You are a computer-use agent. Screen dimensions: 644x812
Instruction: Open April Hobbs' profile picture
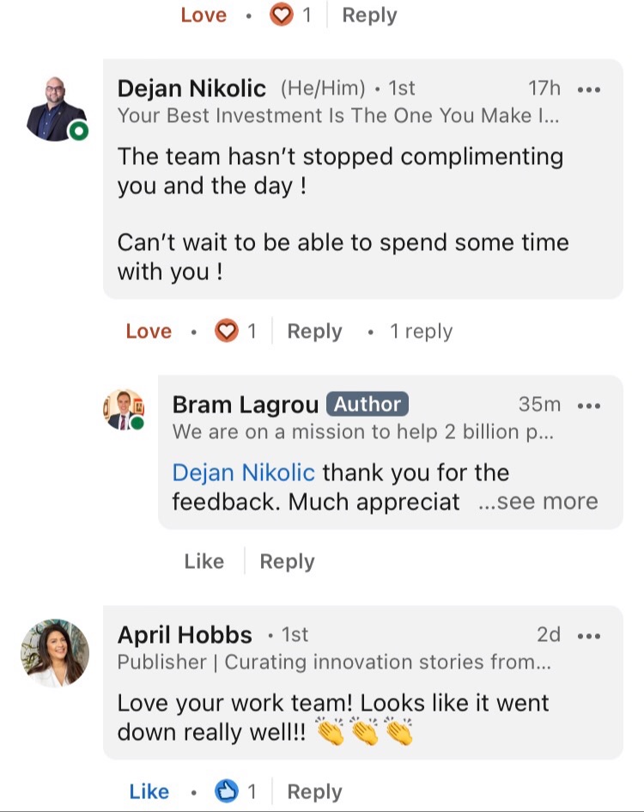pos(55,653)
